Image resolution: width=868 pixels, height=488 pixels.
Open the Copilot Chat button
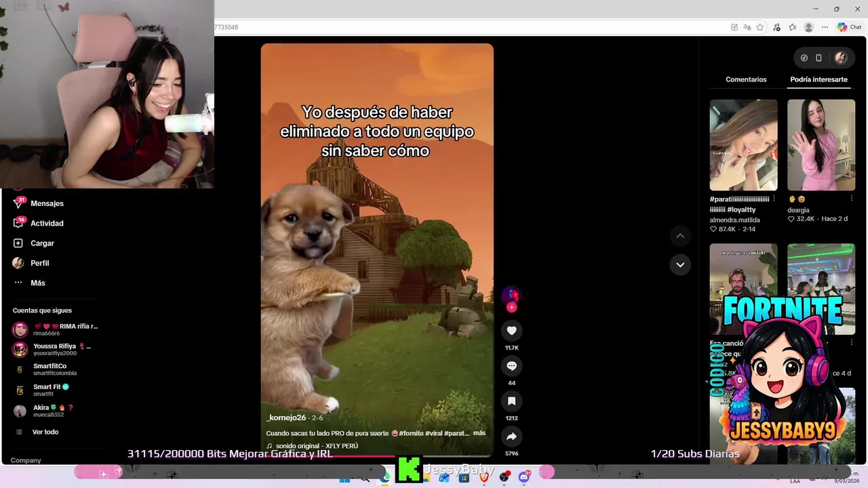[849, 27]
